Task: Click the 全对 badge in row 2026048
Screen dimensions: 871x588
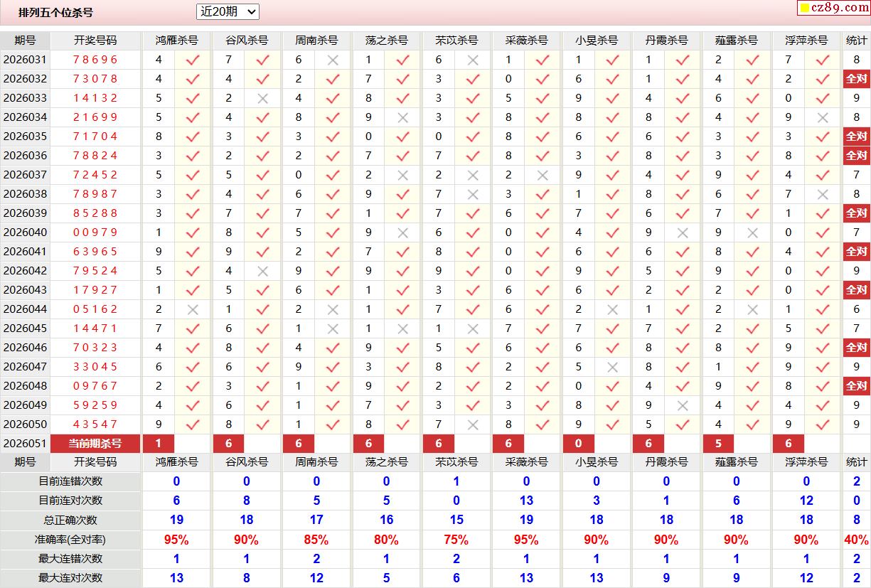Action: [857, 386]
